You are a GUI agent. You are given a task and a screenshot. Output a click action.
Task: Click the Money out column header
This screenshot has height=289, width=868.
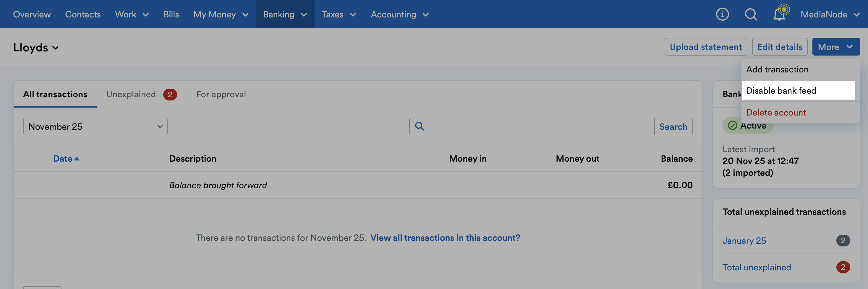[577, 159]
